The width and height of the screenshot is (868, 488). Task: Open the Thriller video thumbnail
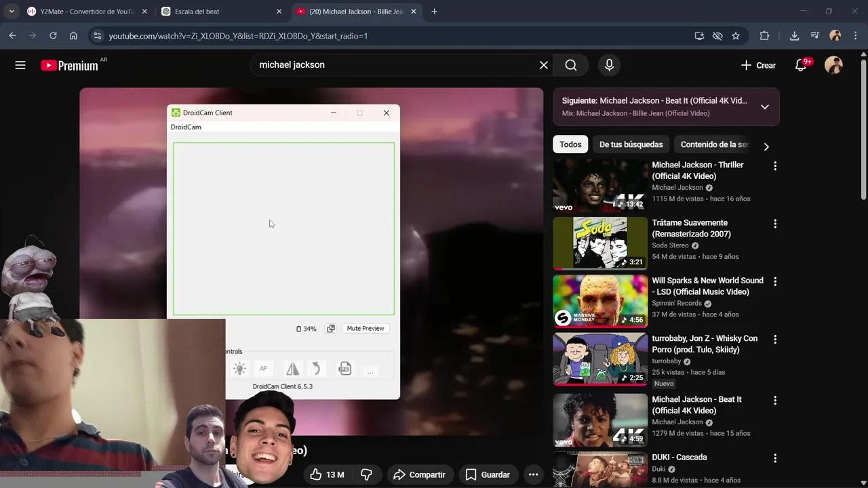tap(600, 186)
